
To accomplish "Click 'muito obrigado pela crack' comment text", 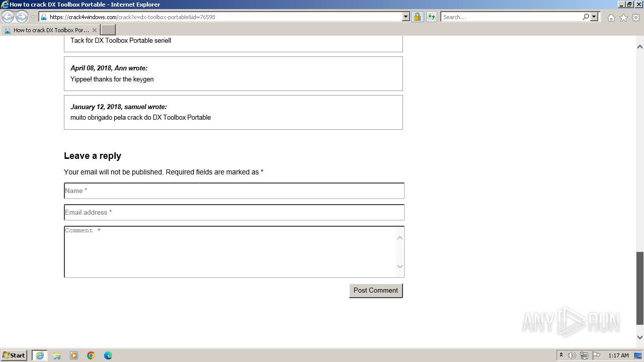I will click(140, 117).
